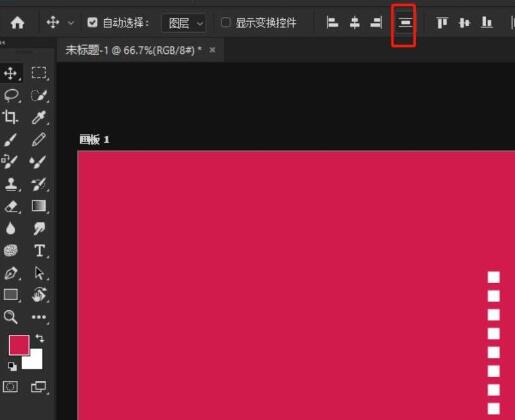This screenshot has height=420, width=515.
Task: Select the Lasso tool
Action: coord(11,95)
